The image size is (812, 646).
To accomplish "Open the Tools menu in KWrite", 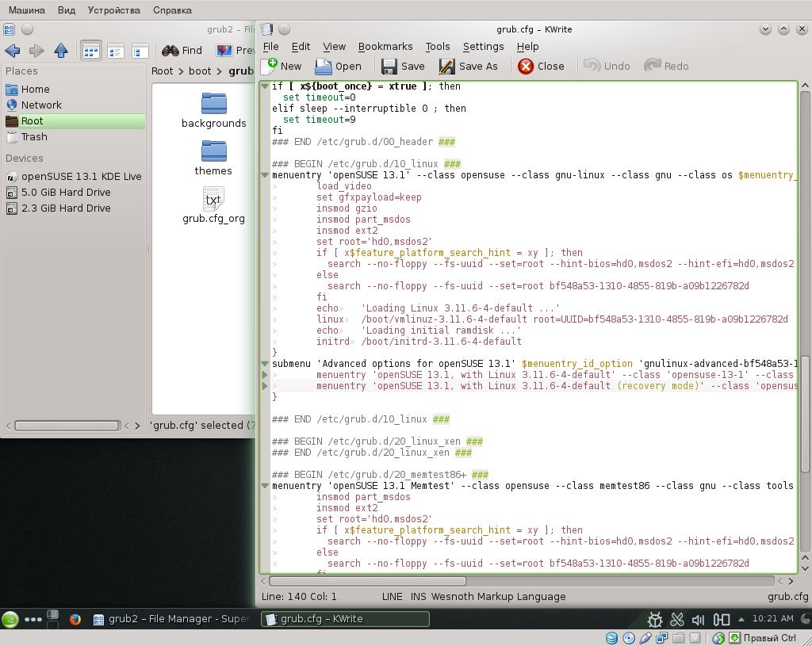I will click(x=437, y=47).
